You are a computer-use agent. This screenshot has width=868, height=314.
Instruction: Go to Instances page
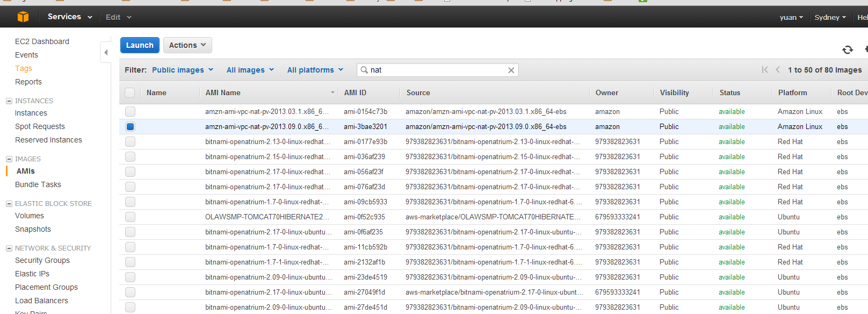coord(31,113)
